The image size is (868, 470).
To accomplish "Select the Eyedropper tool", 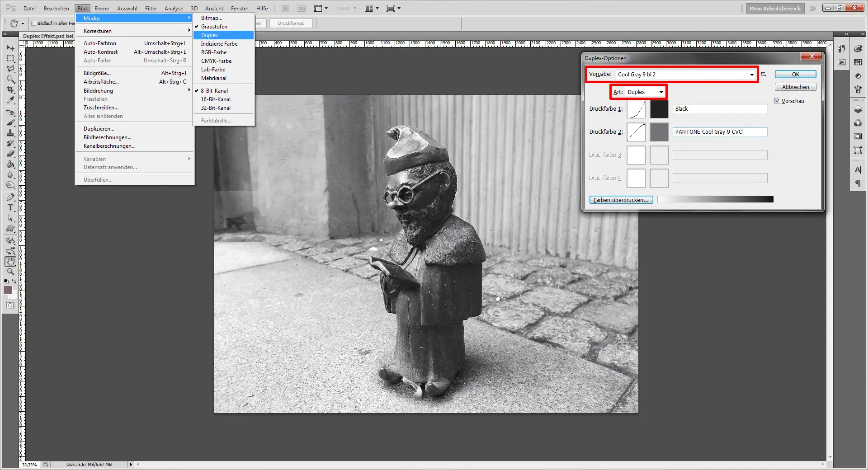I will pos(10,100).
